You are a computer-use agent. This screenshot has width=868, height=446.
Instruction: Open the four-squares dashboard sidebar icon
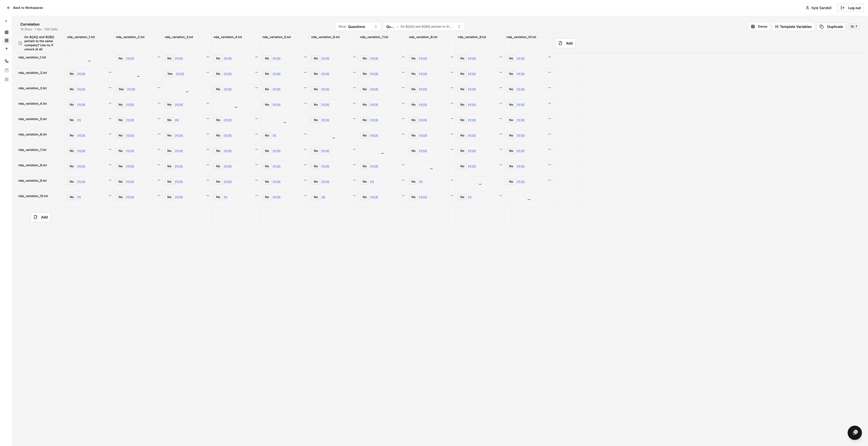6,79
